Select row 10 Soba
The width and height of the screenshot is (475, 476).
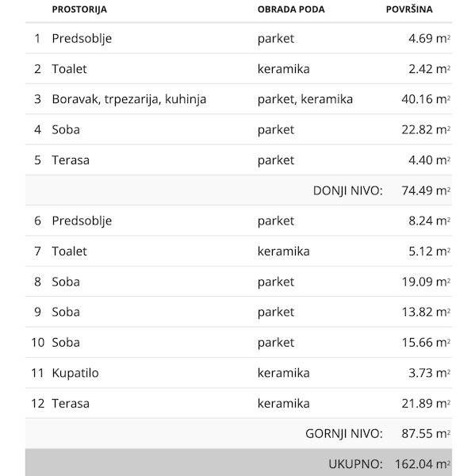(x=239, y=343)
